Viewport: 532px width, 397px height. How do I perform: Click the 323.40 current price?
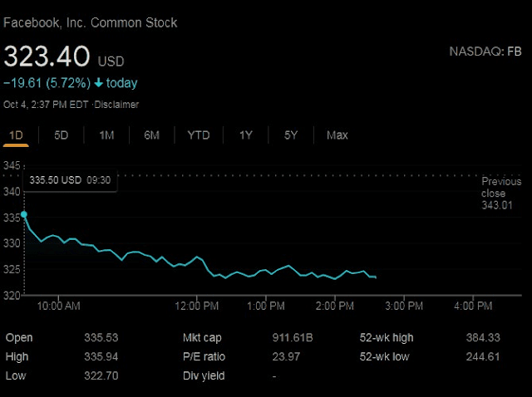pyautogui.click(x=47, y=56)
